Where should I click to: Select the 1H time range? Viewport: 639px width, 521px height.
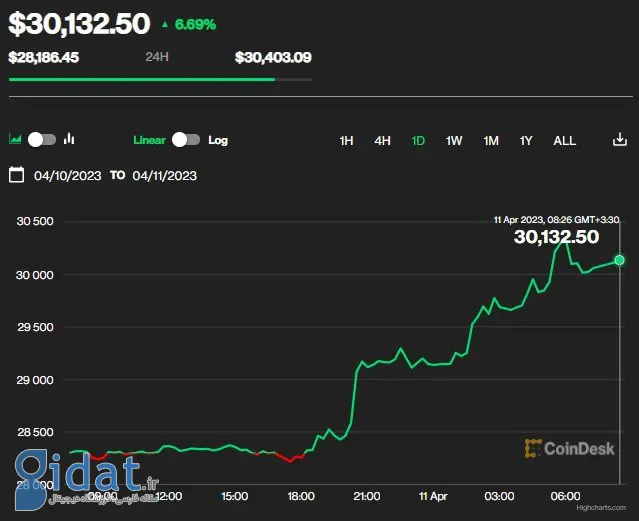pyautogui.click(x=346, y=141)
